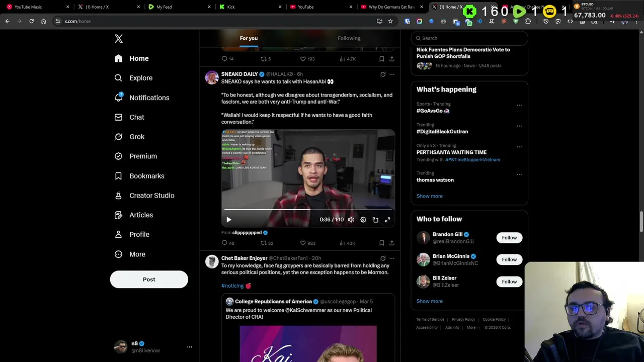Follow Brian McGinnis
The width and height of the screenshot is (644, 362).
click(509, 259)
